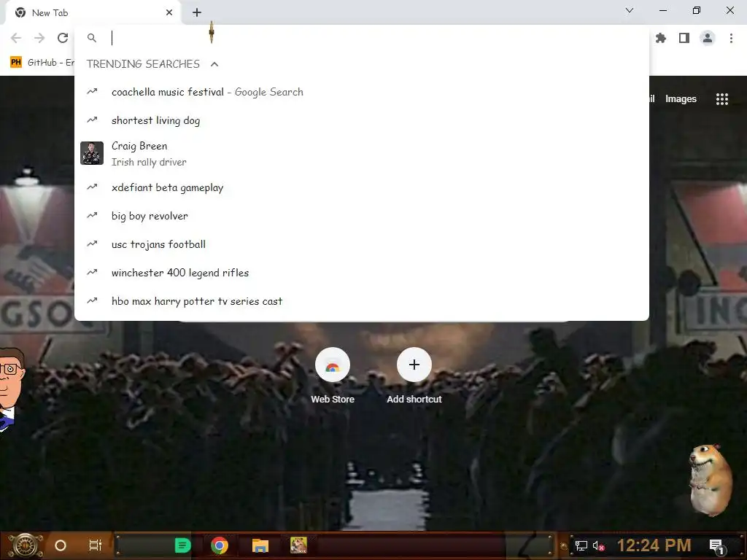
Task: Open File Explorer on taskbar
Action: [260, 545]
